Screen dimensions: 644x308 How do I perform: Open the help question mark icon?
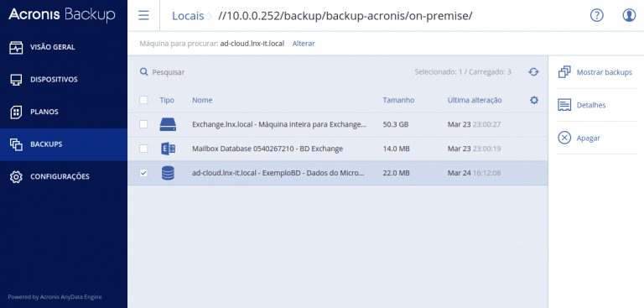(x=597, y=15)
